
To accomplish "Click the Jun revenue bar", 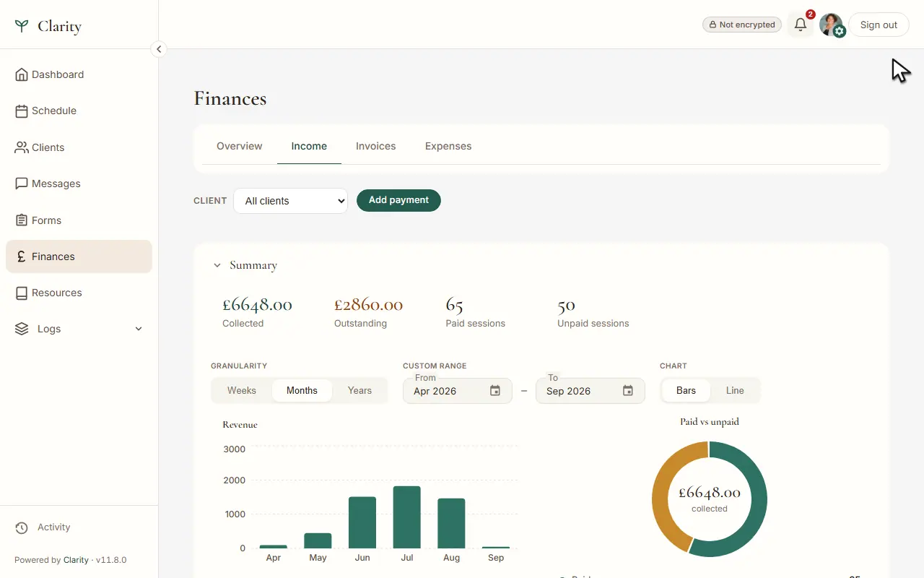I will coord(362,522).
